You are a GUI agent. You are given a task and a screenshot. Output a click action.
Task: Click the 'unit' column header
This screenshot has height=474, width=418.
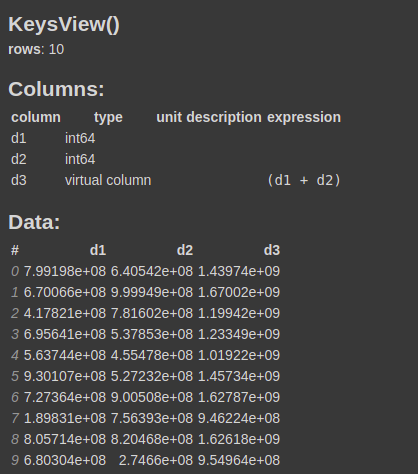coord(169,117)
